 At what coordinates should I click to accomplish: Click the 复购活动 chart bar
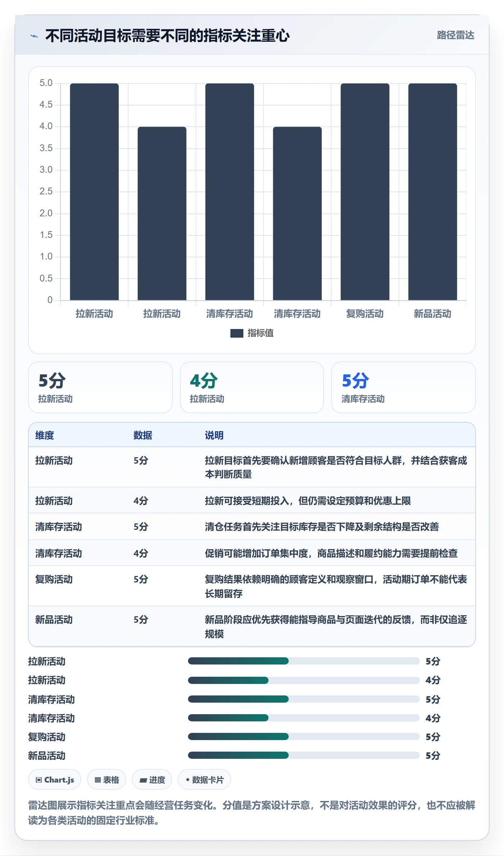coord(365,192)
